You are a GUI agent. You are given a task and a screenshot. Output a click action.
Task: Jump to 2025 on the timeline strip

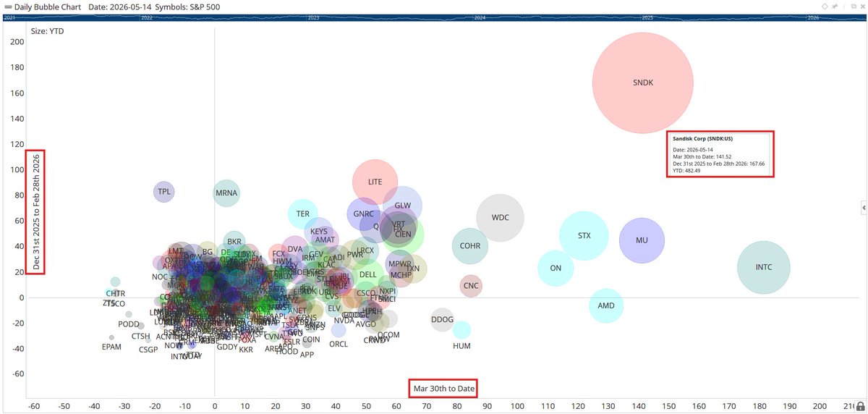[647, 17]
